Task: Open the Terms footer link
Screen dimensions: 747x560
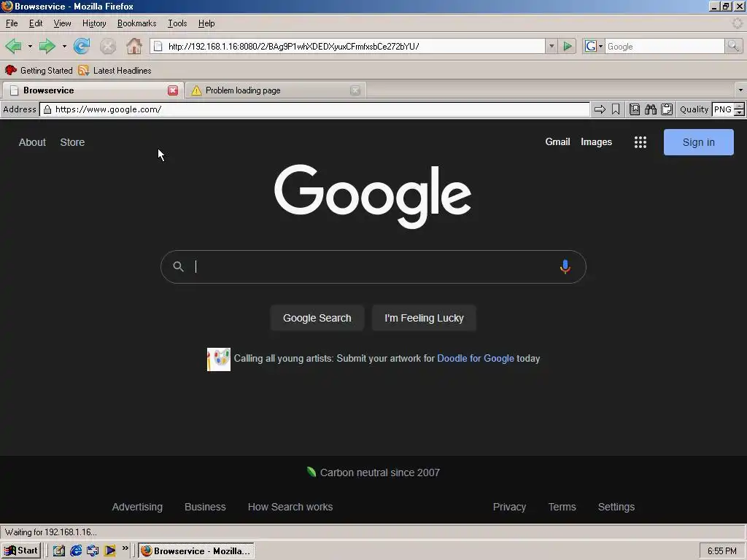Action: click(562, 507)
